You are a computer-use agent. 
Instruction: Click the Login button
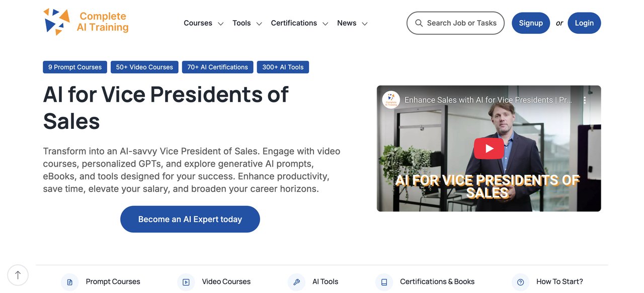[x=584, y=23]
